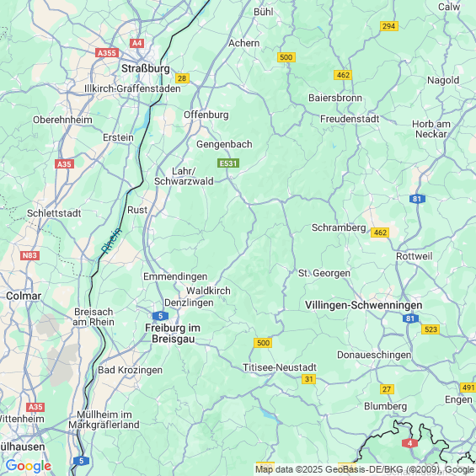Select the yellow 31 road badge
Screen dimensions: 476x476
coord(308,379)
